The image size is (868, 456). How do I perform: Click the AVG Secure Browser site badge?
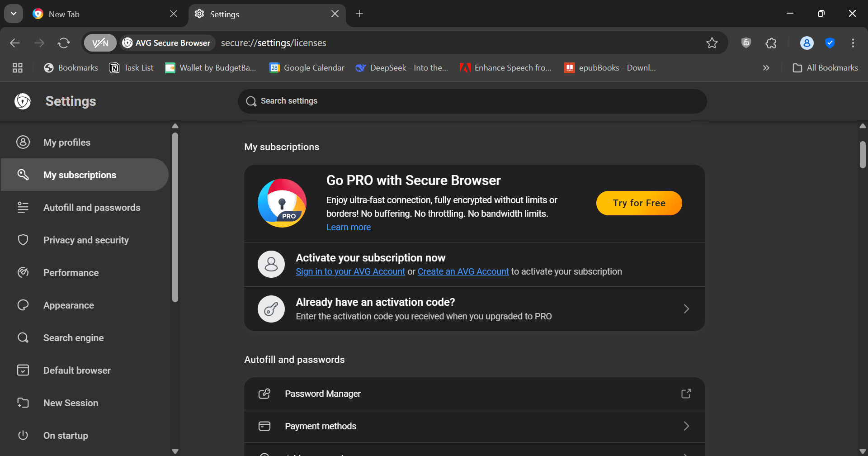point(167,43)
